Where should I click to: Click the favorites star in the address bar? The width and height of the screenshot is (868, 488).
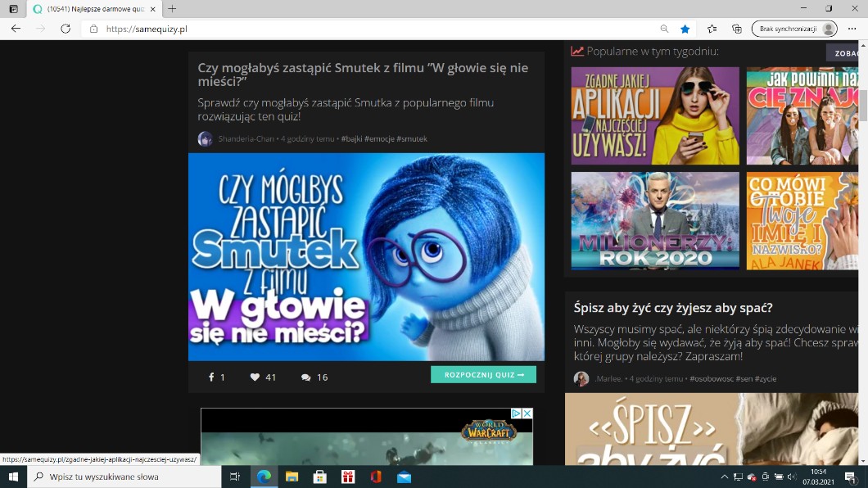[x=685, y=29]
